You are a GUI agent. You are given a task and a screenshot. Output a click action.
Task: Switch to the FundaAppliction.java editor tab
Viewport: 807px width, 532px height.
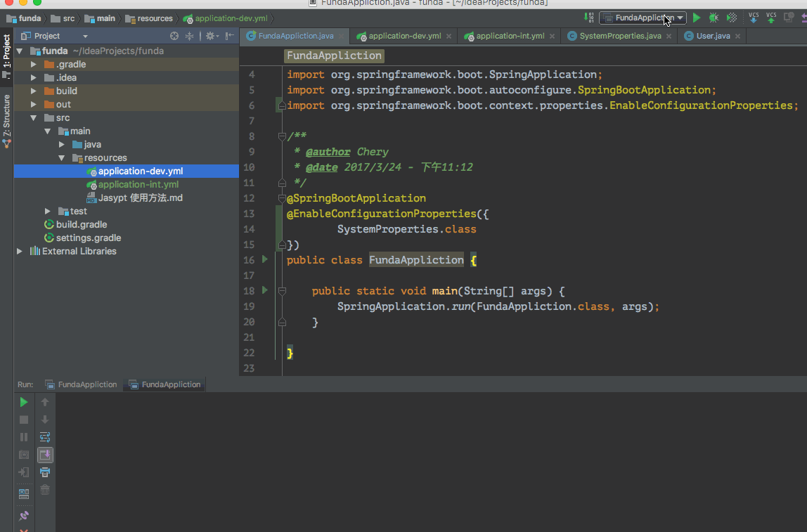point(296,36)
